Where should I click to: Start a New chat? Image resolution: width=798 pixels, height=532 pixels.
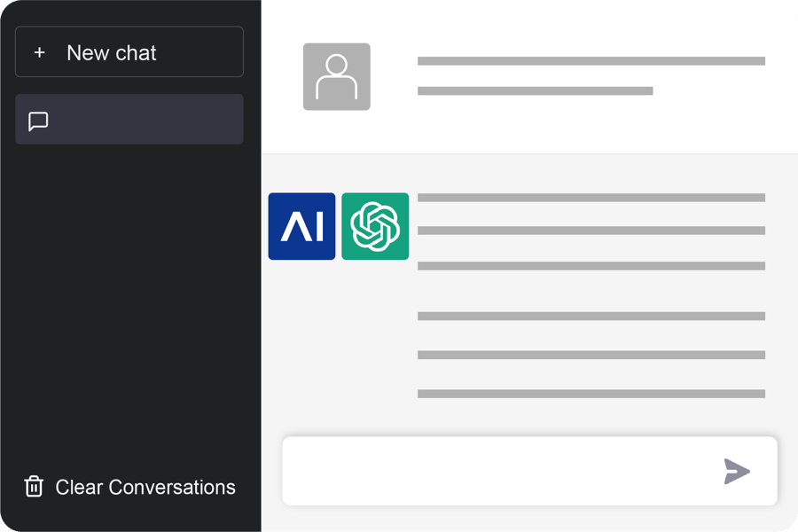point(129,51)
